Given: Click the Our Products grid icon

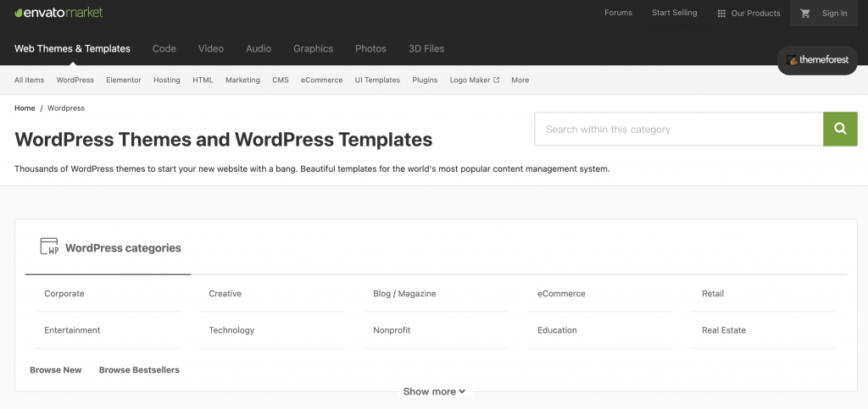Looking at the screenshot, I should click(721, 14).
